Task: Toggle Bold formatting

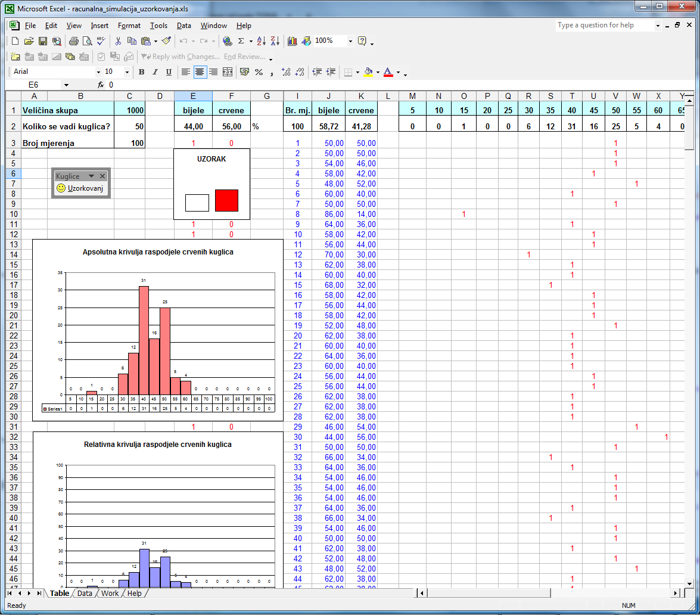Action: (x=142, y=72)
